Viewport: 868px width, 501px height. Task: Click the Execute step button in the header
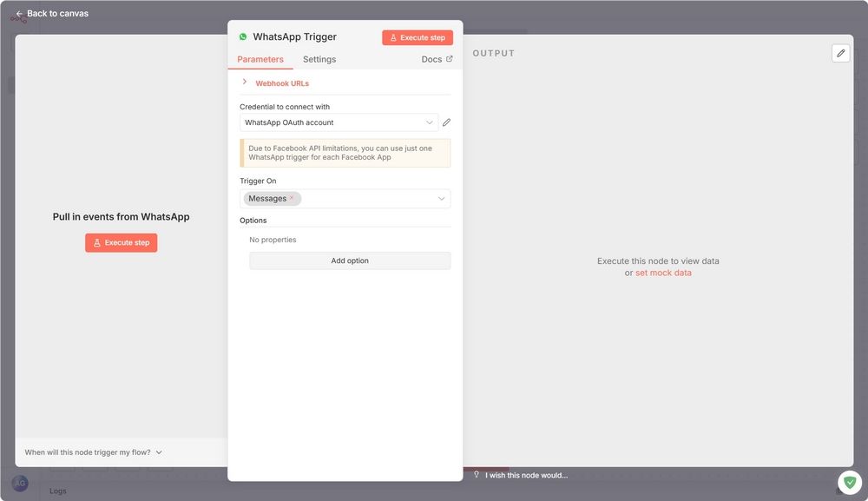click(x=418, y=36)
